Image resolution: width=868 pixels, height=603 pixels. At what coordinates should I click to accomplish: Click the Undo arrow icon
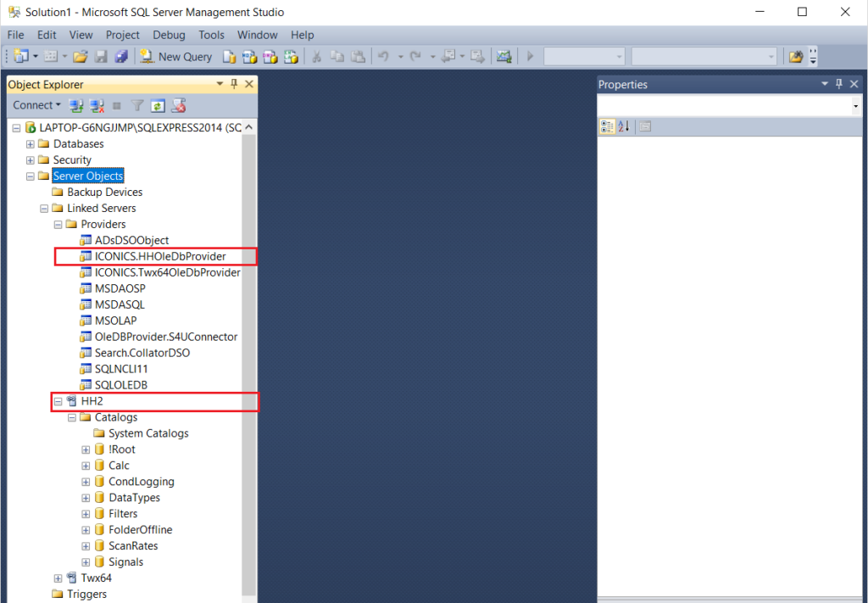pos(384,56)
